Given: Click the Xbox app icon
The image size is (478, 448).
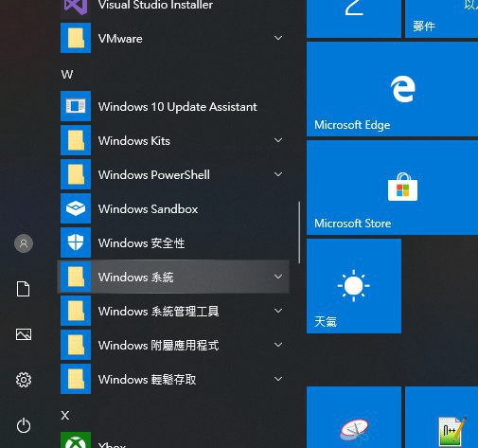Looking at the screenshot, I should pyautogui.click(x=76, y=440).
